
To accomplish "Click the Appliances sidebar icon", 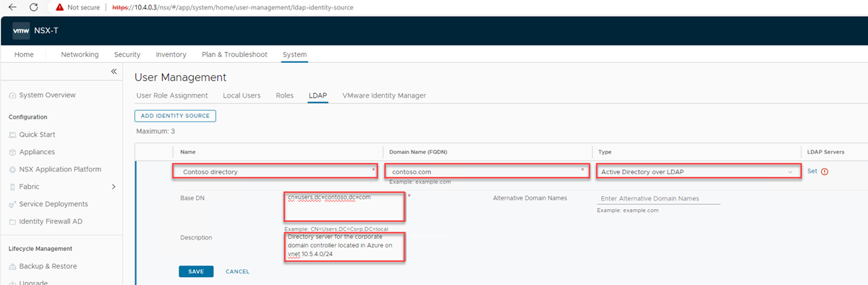I will 12,152.
